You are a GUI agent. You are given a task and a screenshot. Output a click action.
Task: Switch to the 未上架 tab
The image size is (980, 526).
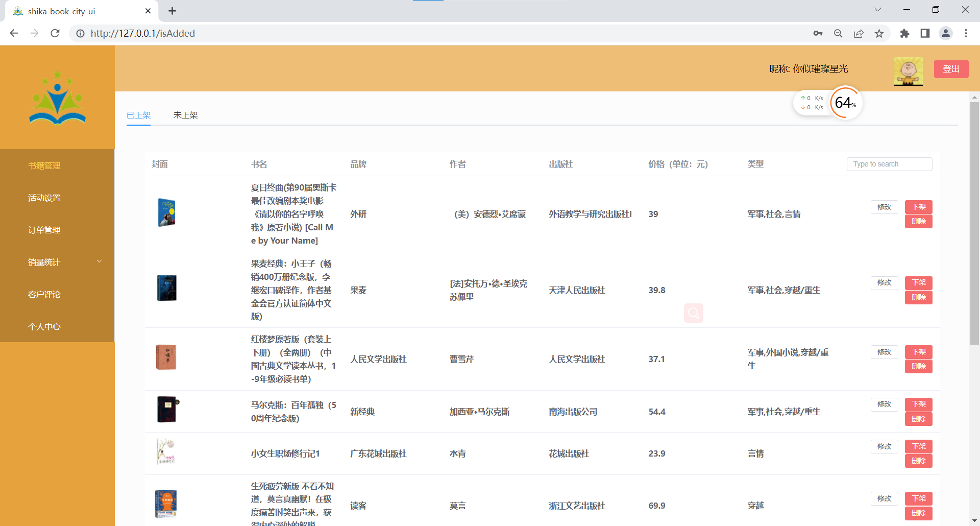(x=185, y=115)
